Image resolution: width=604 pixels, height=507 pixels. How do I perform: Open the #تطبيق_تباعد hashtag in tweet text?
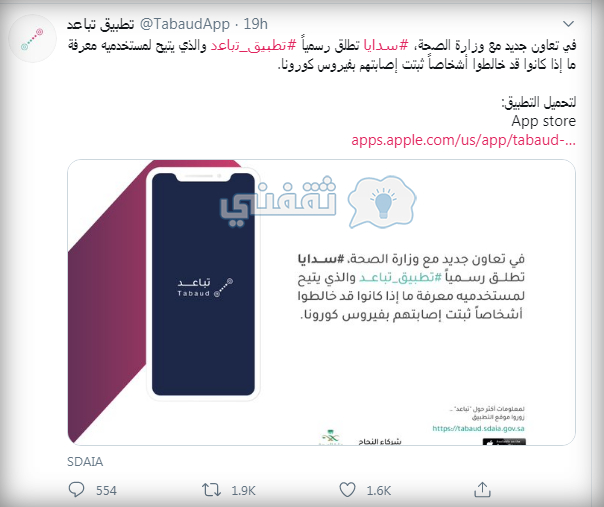coord(253,45)
